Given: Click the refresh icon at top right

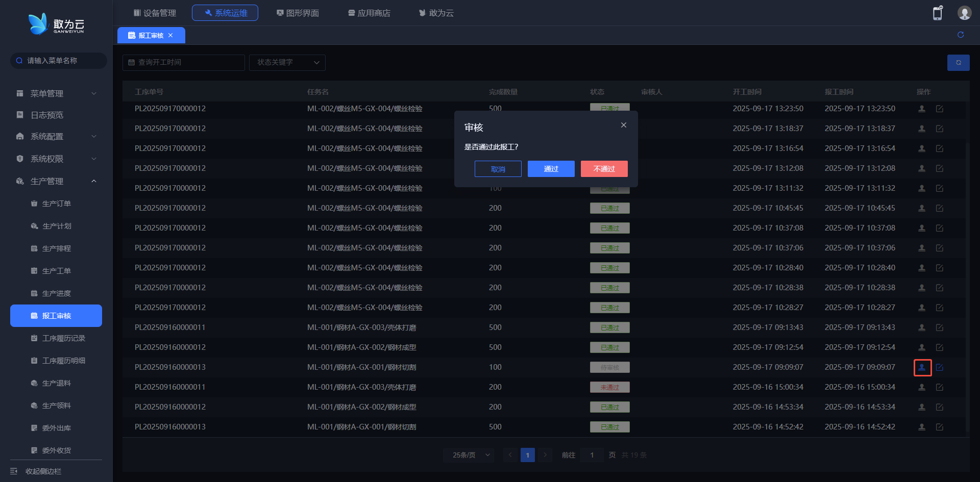Looking at the screenshot, I should coord(960,35).
